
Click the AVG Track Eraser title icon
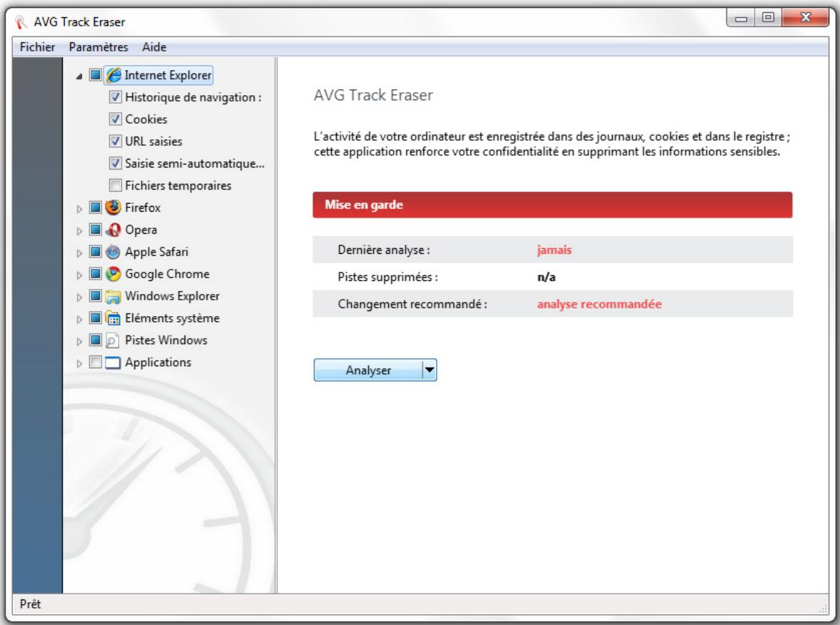(x=21, y=22)
